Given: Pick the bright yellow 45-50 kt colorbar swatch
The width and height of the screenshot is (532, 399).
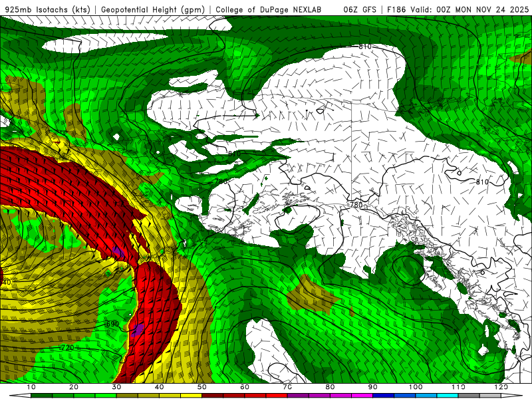Looking at the screenshot, I should pyautogui.click(x=191, y=396).
